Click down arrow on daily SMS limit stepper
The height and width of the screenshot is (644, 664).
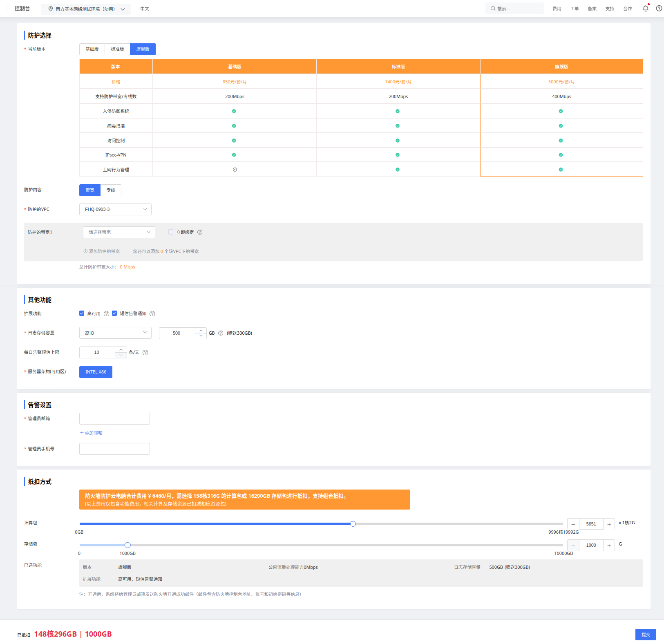click(x=121, y=355)
